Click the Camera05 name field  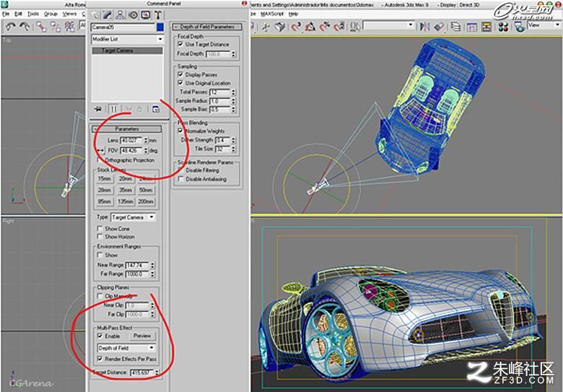[x=123, y=27]
